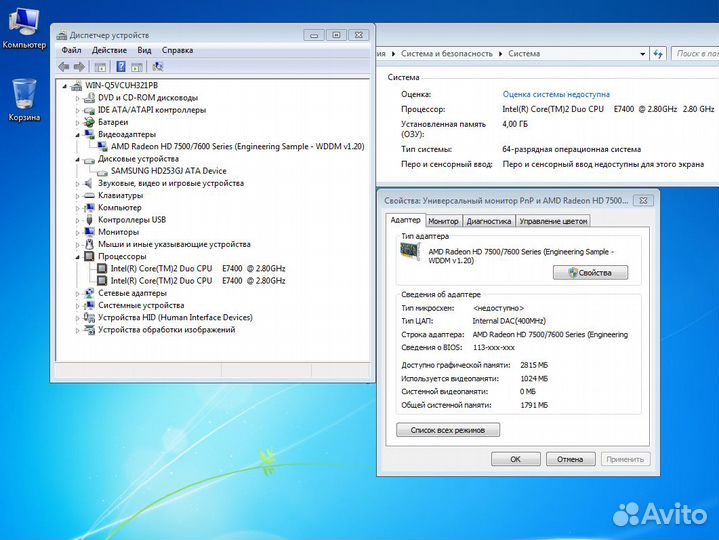
Task: Select the Звуковые, видео и игровые устройства icon
Action: pos(89,183)
